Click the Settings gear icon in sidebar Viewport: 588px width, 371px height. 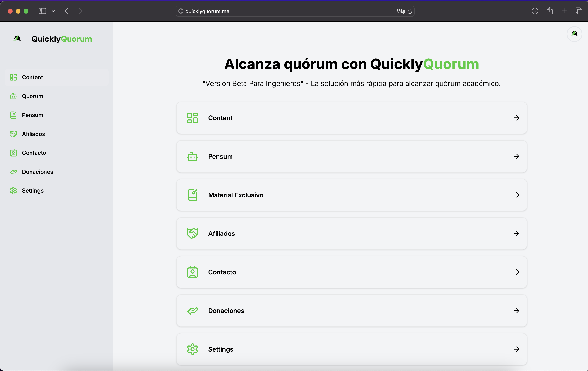click(x=13, y=191)
